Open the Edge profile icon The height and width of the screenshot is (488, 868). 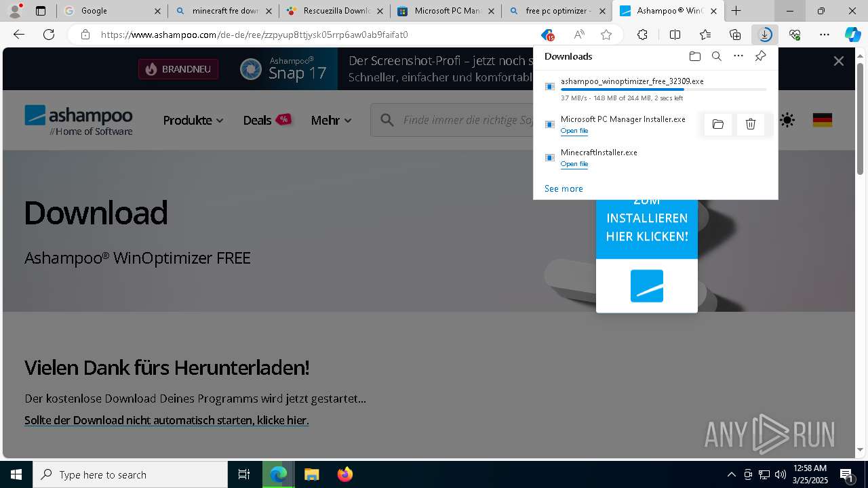pyautogui.click(x=15, y=11)
